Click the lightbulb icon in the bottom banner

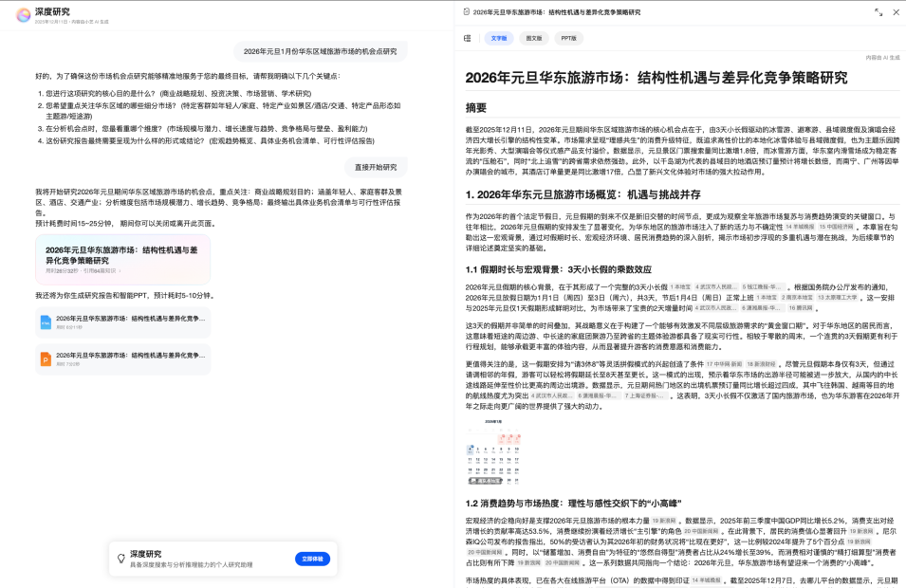[120, 559]
